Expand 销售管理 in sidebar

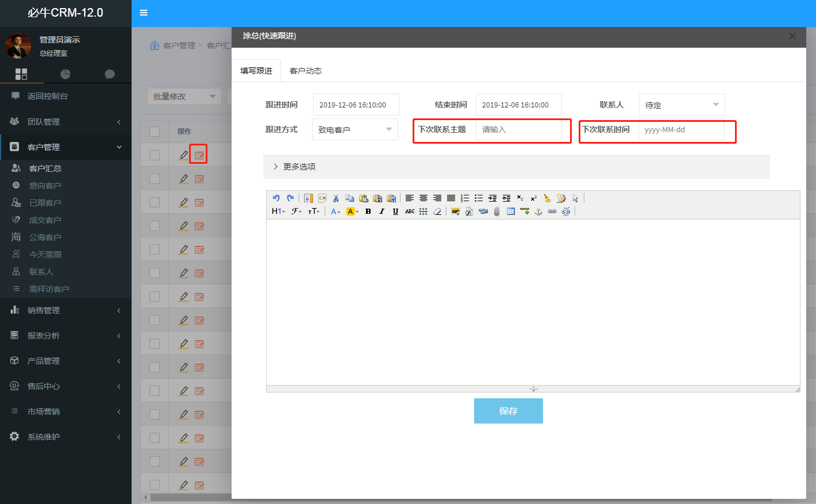[66, 310]
